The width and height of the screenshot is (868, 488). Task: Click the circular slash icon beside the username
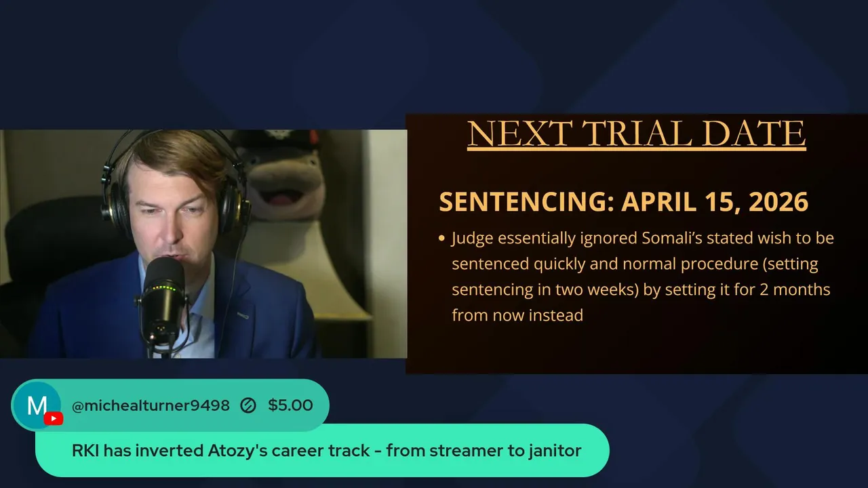point(248,405)
